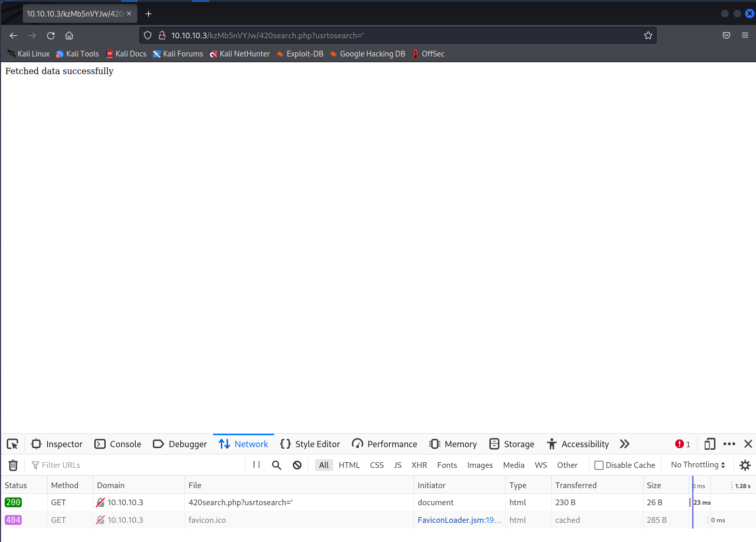Open the Memory tab
This screenshot has height=542, width=756.
(453, 444)
